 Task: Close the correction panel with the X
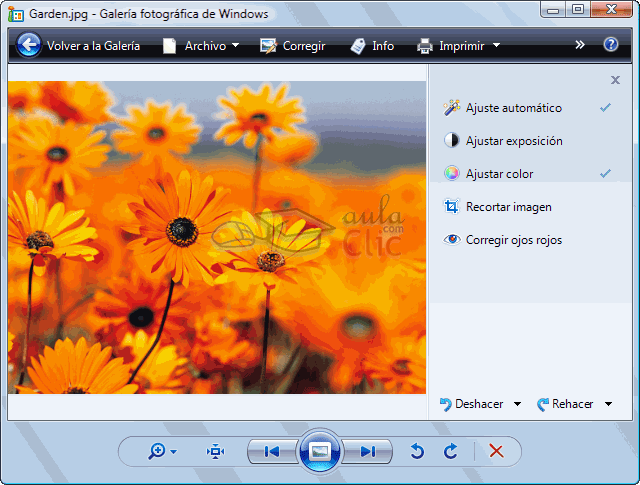[615, 80]
